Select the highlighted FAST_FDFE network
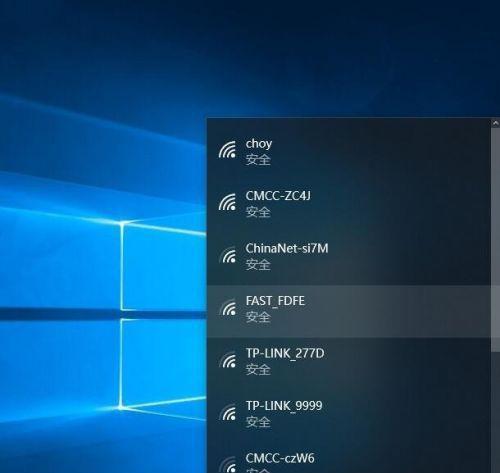The width and height of the screenshot is (500, 473). pyautogui.click(x=349, y=311)
